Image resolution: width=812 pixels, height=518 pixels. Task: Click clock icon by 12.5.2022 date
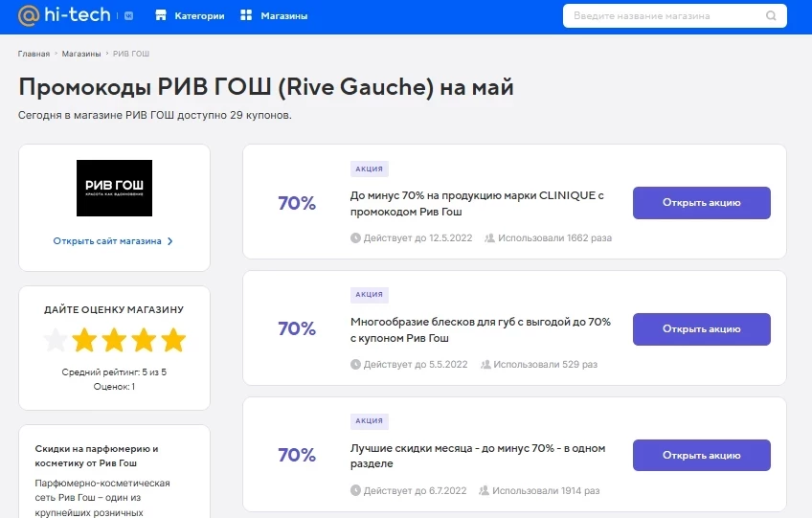(x=355, y=238)
